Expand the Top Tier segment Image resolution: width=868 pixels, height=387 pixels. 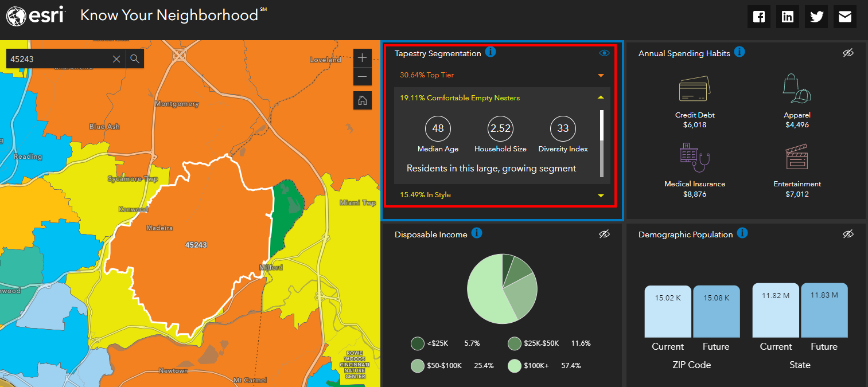(x=601, y=75)
